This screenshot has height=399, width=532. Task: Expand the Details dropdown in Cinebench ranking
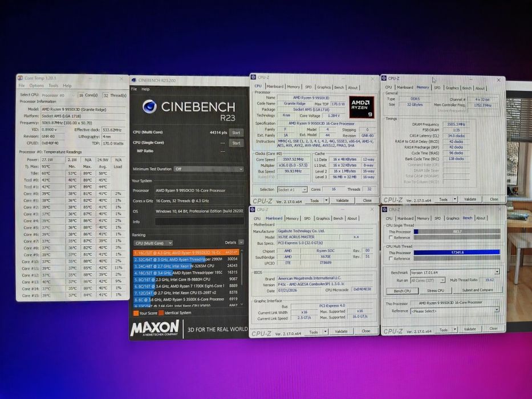[x=241, y=242]
